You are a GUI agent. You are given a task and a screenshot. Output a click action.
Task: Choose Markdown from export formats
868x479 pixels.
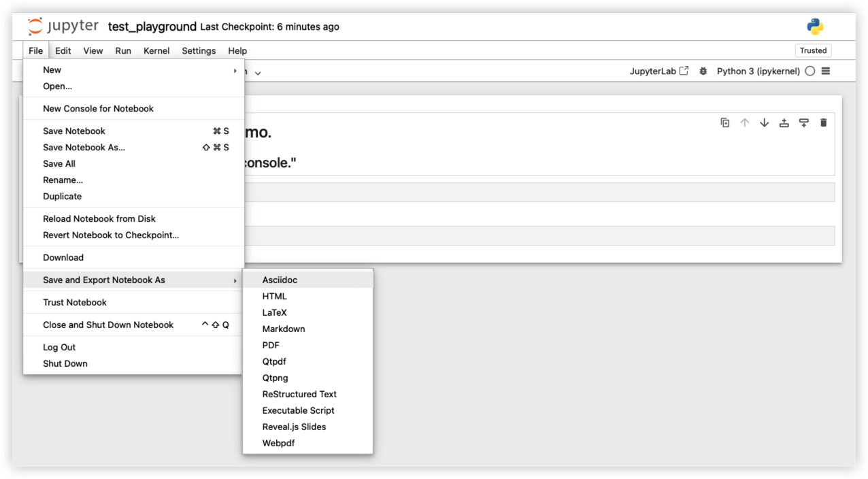(x=284, y=329)
